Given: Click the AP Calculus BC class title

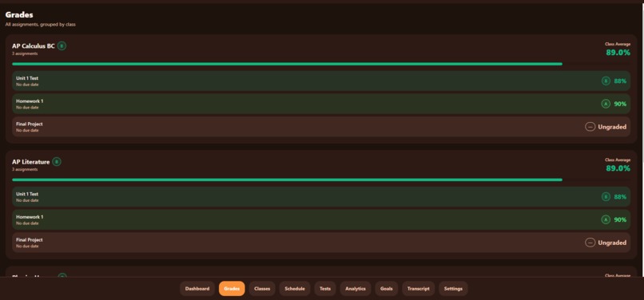Looking at the screenshot, I should click(x=34, y=46).
